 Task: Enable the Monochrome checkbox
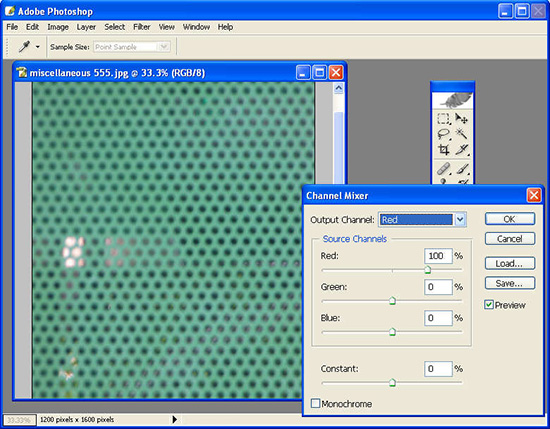pos(315,403)
